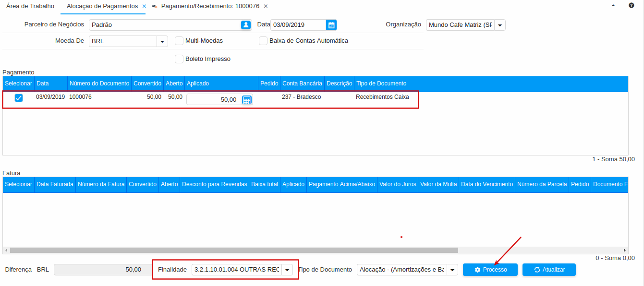The image size is (644, 286).
Task: Click the help question mark icon
Action: [631, 6]
